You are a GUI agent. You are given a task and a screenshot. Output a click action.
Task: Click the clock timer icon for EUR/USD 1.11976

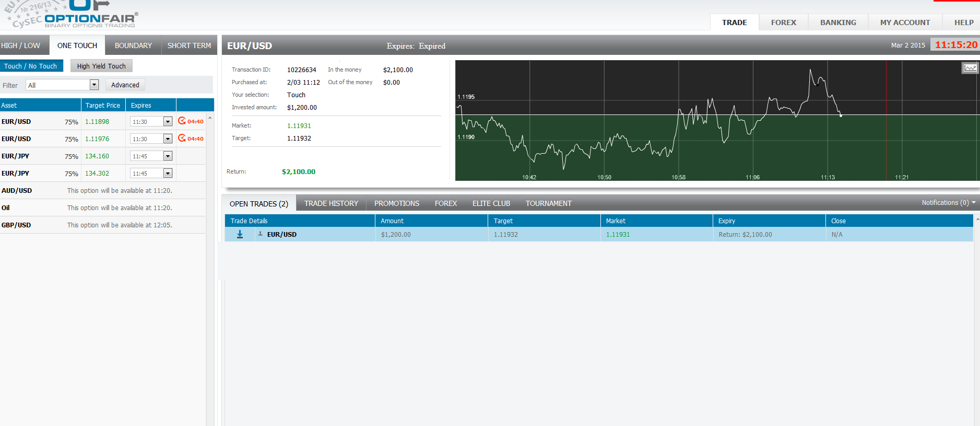182,138
